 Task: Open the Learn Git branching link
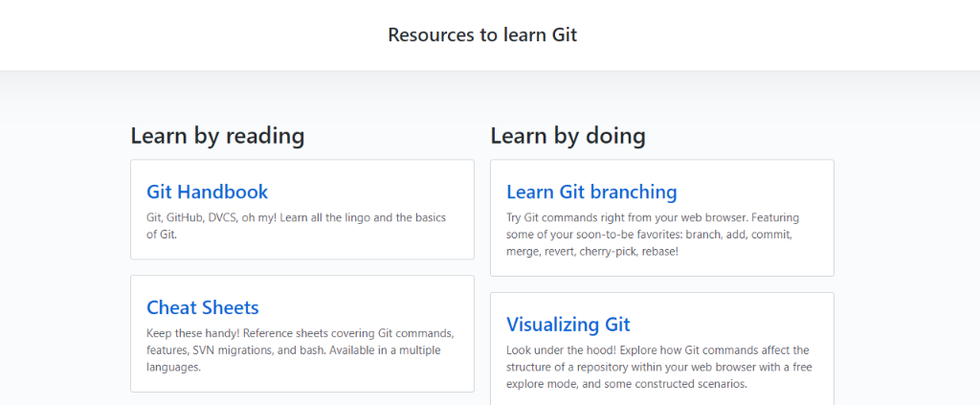(591, 191)
